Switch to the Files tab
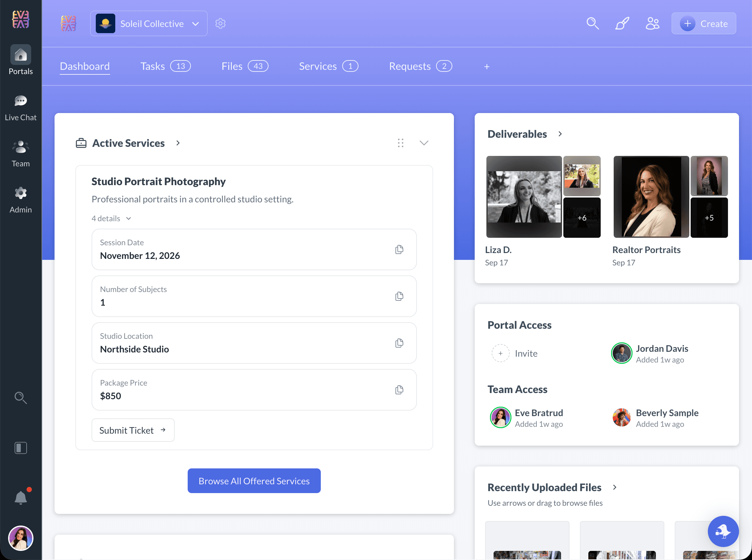 click(245, 67)
